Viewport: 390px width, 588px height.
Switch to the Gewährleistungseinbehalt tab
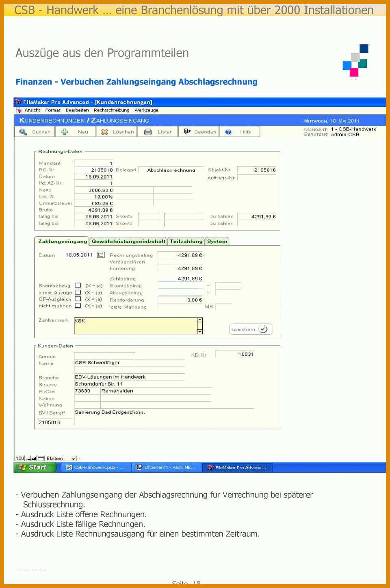click(128, 241)
